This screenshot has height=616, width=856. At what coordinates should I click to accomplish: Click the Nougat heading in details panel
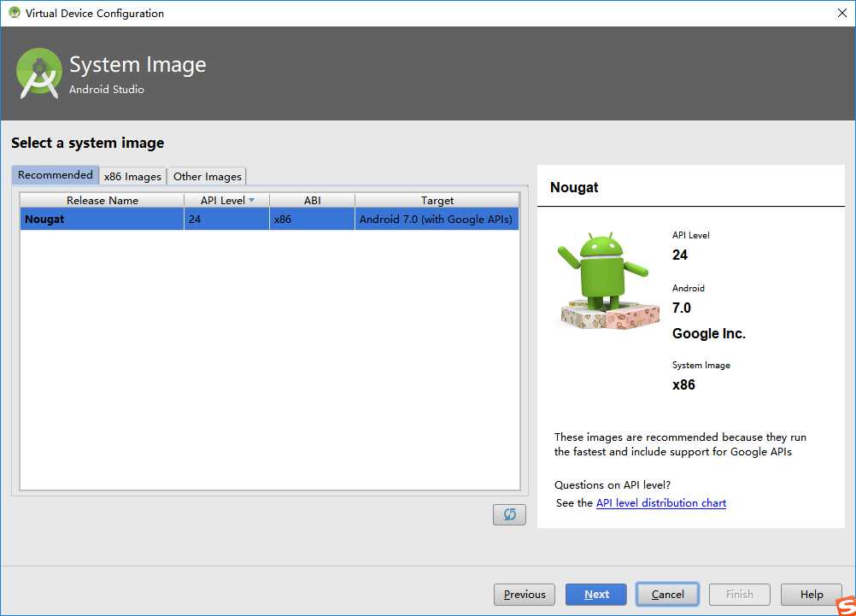pyautogui.click(x=574, y=187)
